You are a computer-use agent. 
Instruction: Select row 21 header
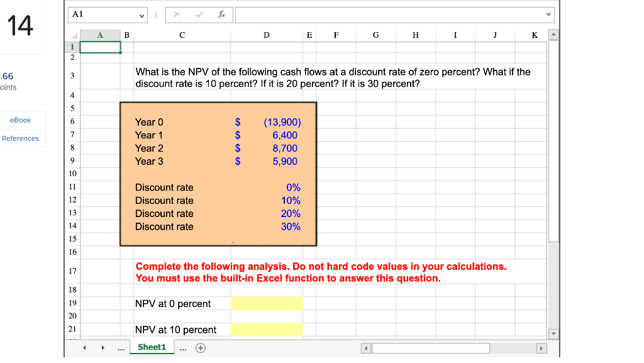[72, 329]
